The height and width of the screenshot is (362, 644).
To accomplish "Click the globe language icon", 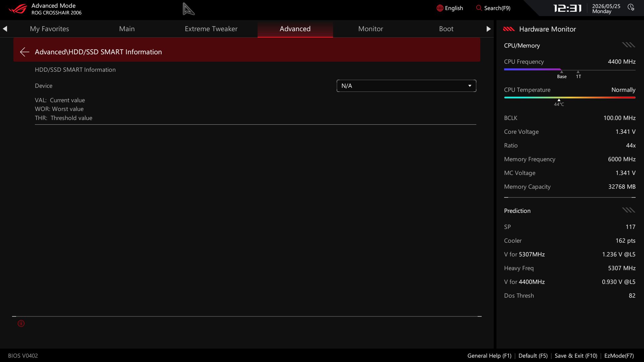I will click(x=440, y=8).
